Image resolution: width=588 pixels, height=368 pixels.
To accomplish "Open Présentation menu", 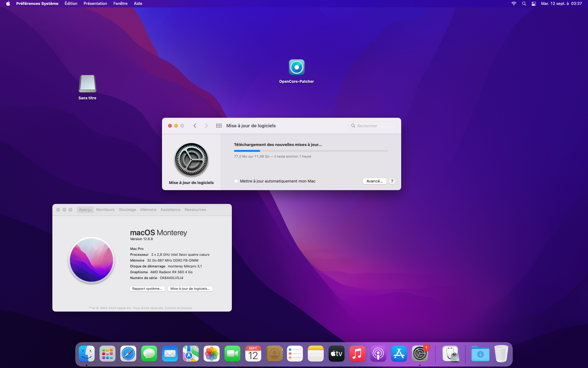I will pyautogui.click(x=95, y=4).
